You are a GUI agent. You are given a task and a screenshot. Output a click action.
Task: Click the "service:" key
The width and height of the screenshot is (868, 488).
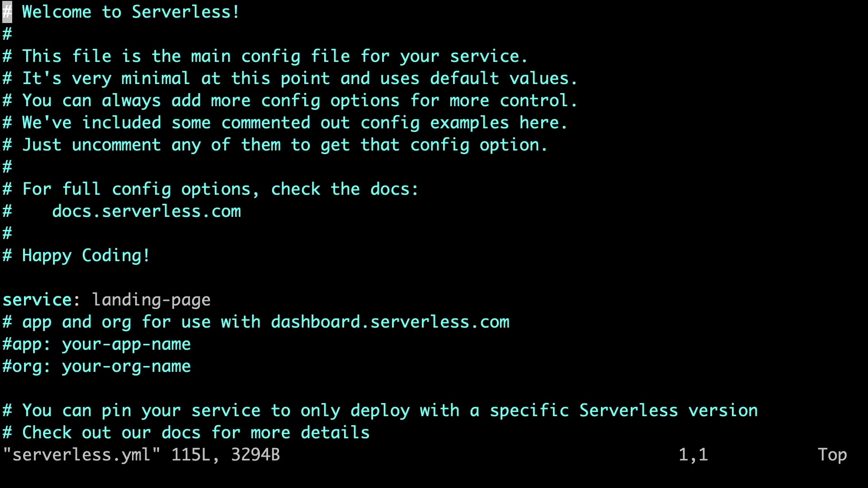pyautogui.click(x=41, y=300)
